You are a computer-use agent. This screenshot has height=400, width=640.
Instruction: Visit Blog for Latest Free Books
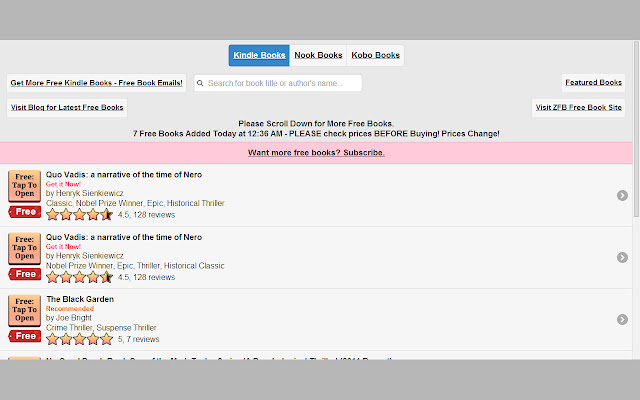point(67,107)
